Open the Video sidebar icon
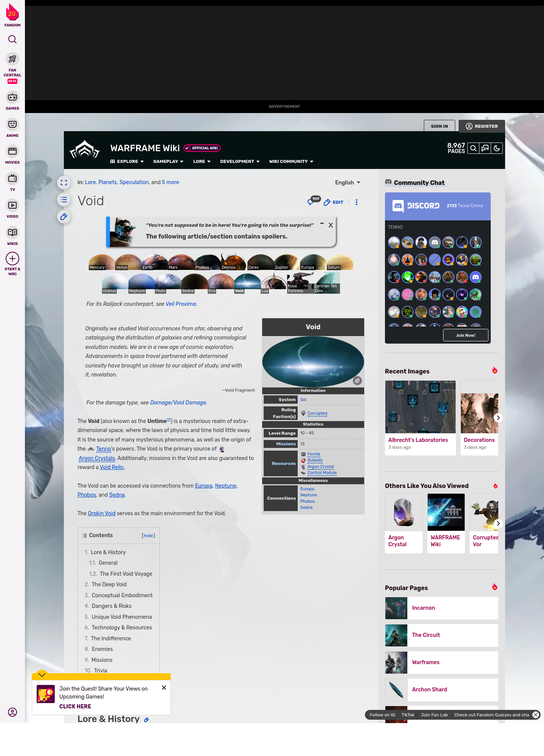The width and height of the screenshot is (544, 756). pyautogui.click(x=12, y=205)
